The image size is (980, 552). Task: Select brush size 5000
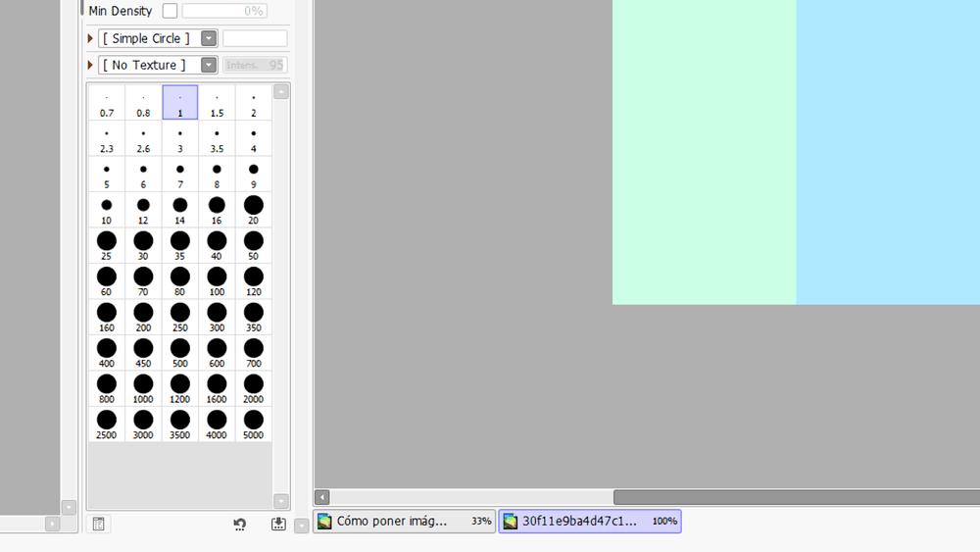253,425
